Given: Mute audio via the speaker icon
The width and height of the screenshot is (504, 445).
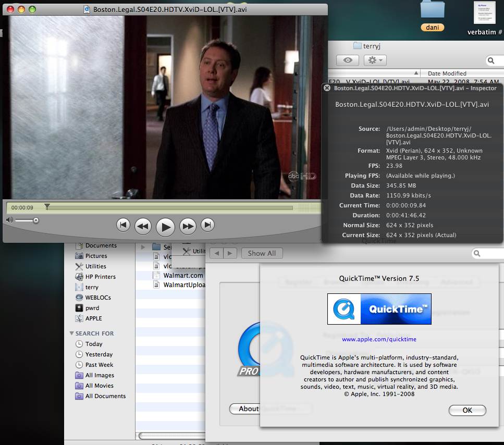Looking at the screenshot, I should coord(9,220).
